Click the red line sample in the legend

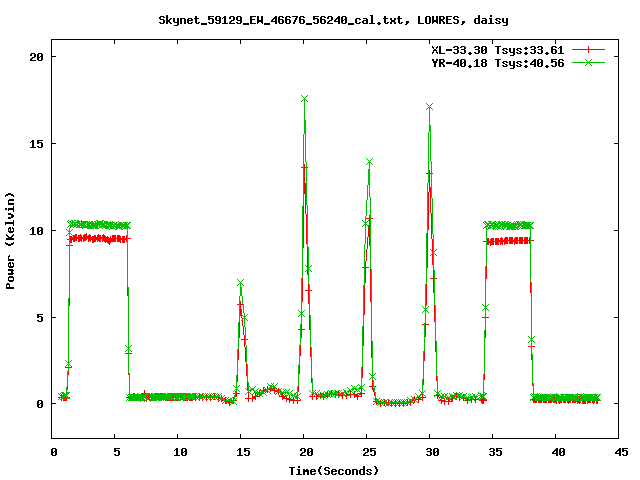588,50
